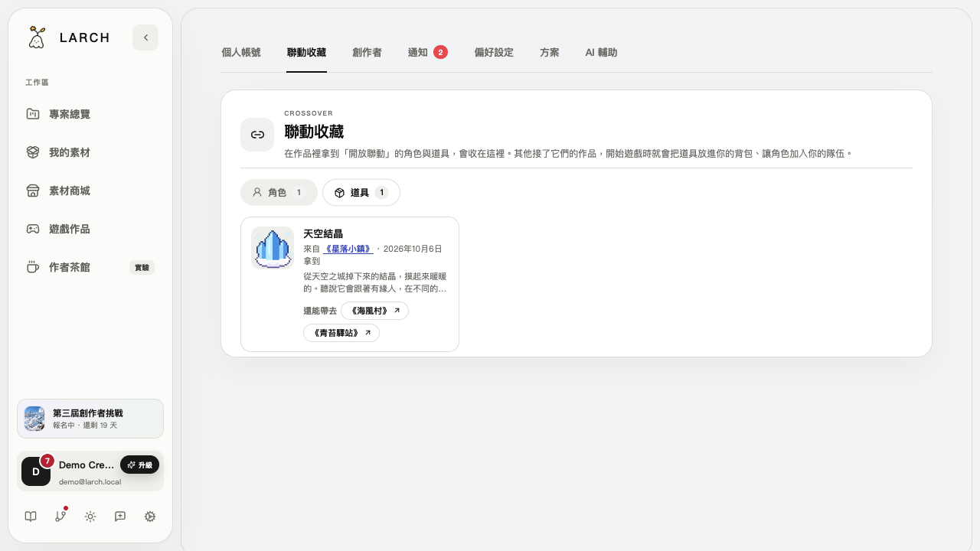Go to 我的素材 in the sidebar

click(90, 152)
